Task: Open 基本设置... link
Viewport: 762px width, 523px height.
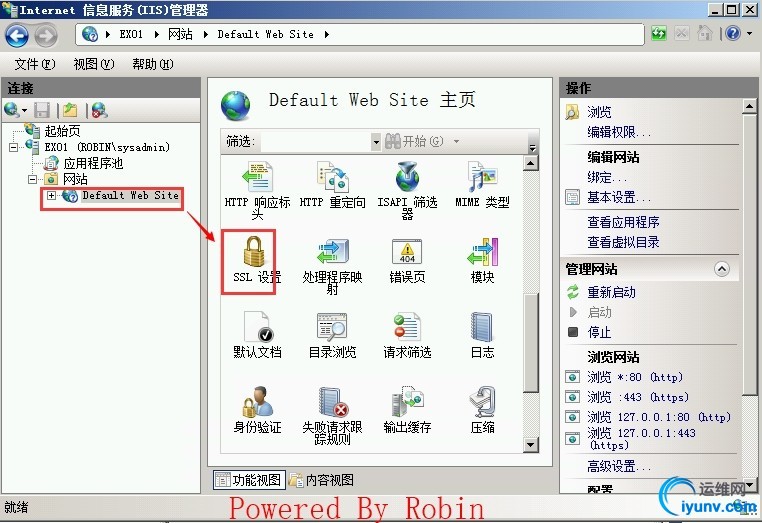Action: tap(619, 197)
